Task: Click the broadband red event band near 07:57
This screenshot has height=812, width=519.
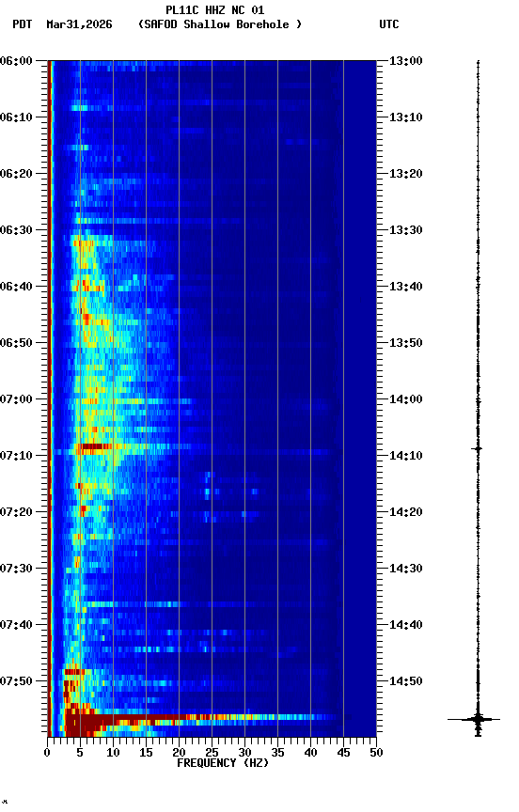Action: (202, 717)
